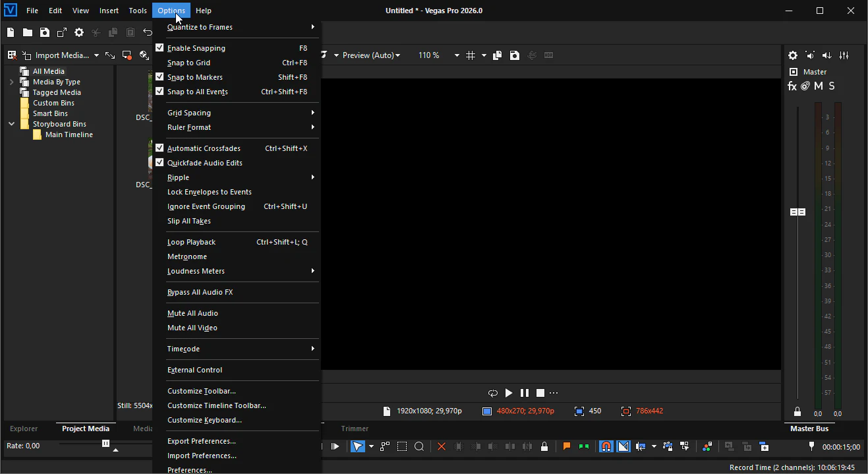Click the Play button under preview
The height and width of the screenshot is (474, 868).
click(x=509, y=393)
